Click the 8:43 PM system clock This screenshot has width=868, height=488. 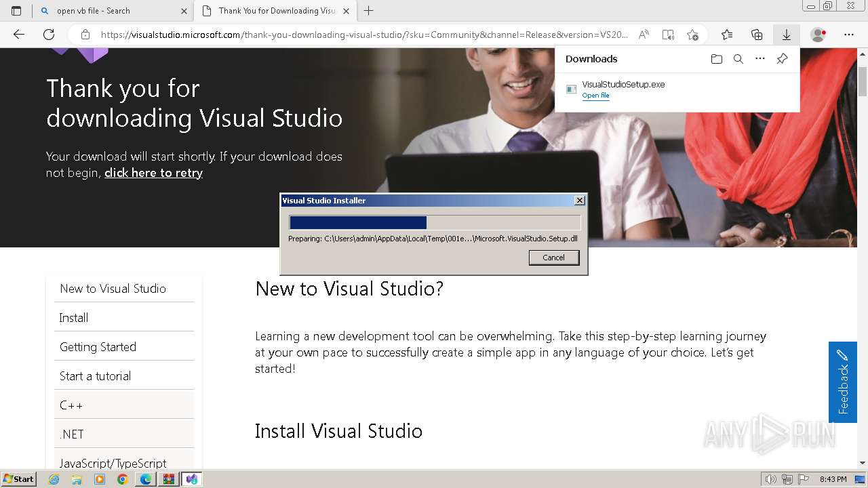(833, 479)
